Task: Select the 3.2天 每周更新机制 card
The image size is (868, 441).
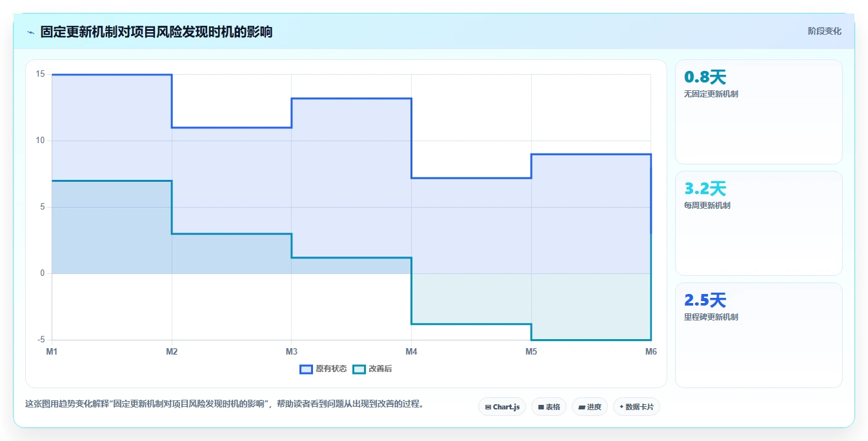Action: tap(758, 224)
